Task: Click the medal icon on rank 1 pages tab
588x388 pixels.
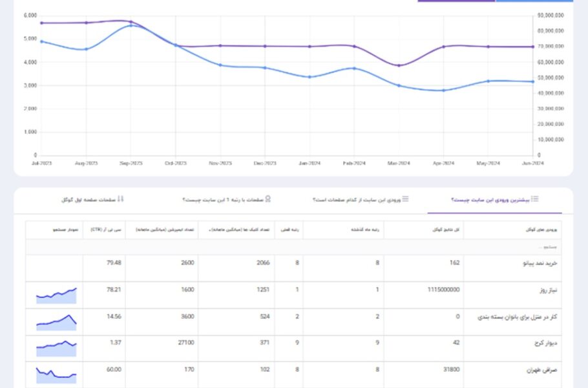Action: (268, 199)
